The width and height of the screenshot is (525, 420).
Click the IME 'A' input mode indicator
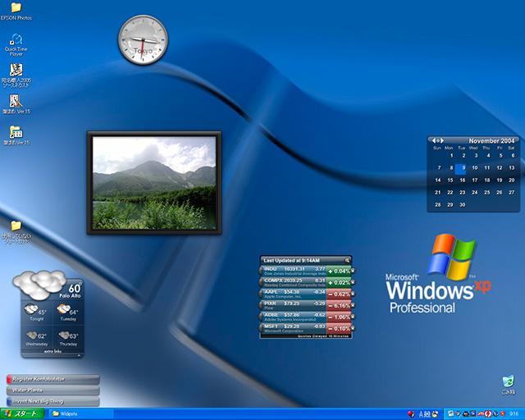[421, 414]
